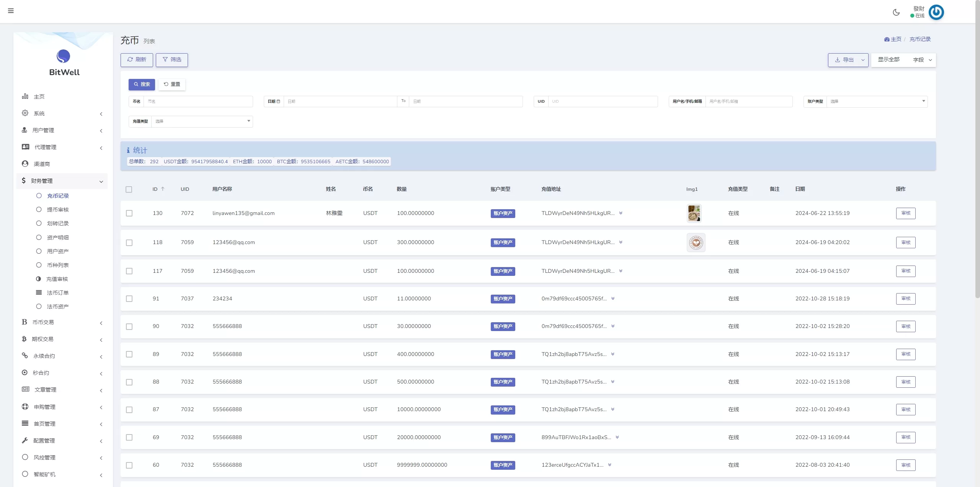This screenshot has width=980, height=487.
Task: Open image thumbnail in row 118
Action: pos(696,243)
